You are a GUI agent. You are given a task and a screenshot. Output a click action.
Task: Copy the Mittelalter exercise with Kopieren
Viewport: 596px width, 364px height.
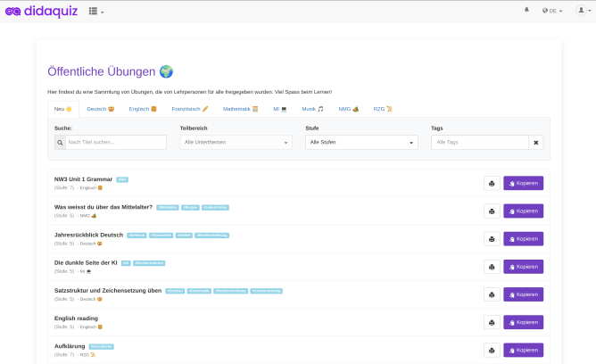(x=524, y=211)
